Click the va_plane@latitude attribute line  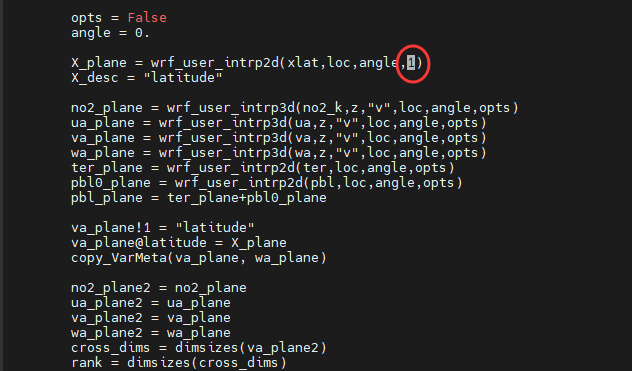(179, 242)
